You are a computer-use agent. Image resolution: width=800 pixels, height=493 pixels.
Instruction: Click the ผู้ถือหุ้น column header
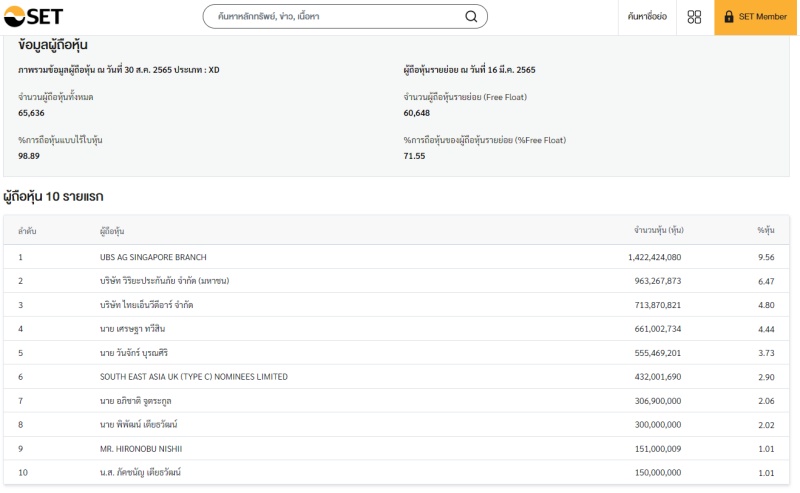click(112, 231)
